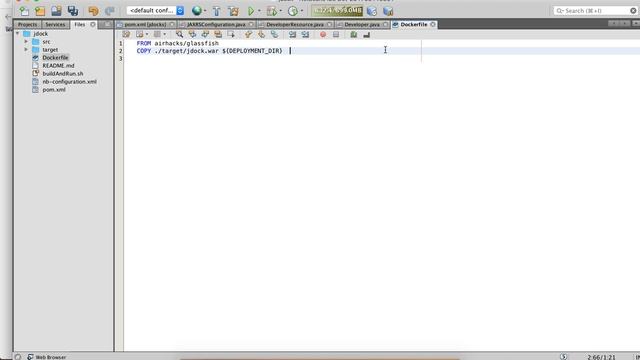Image resolution: width=640 pixels, height=360 pixels.
Task: Click the Debug Project icon
Action: 271,11
